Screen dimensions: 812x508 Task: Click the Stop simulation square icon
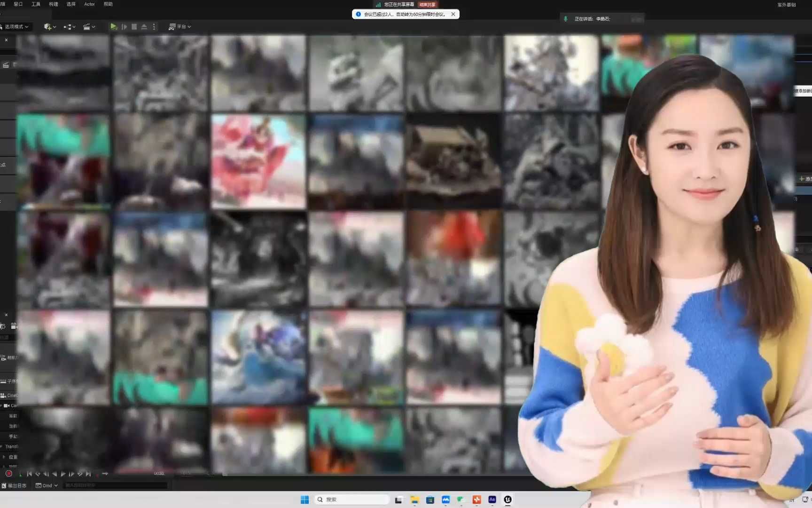(x=134, y=27)
